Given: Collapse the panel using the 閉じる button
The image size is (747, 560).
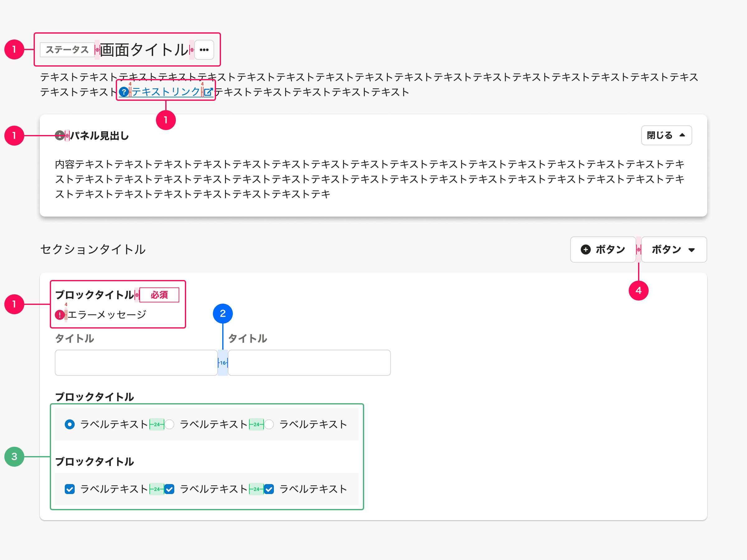Looking at the screenshot, I should click(x=666, y=135).
